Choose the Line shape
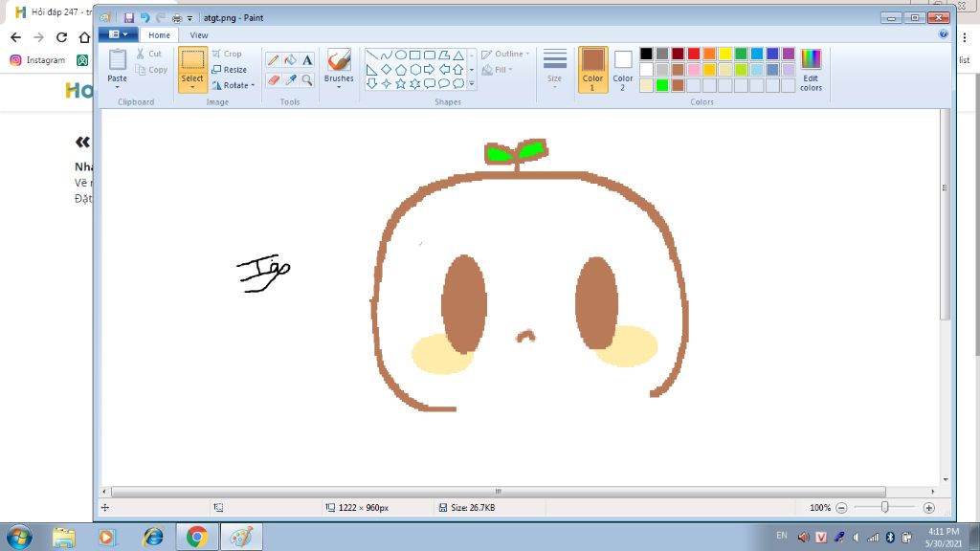Screen dimensions: 980x551 pos(372,55)
